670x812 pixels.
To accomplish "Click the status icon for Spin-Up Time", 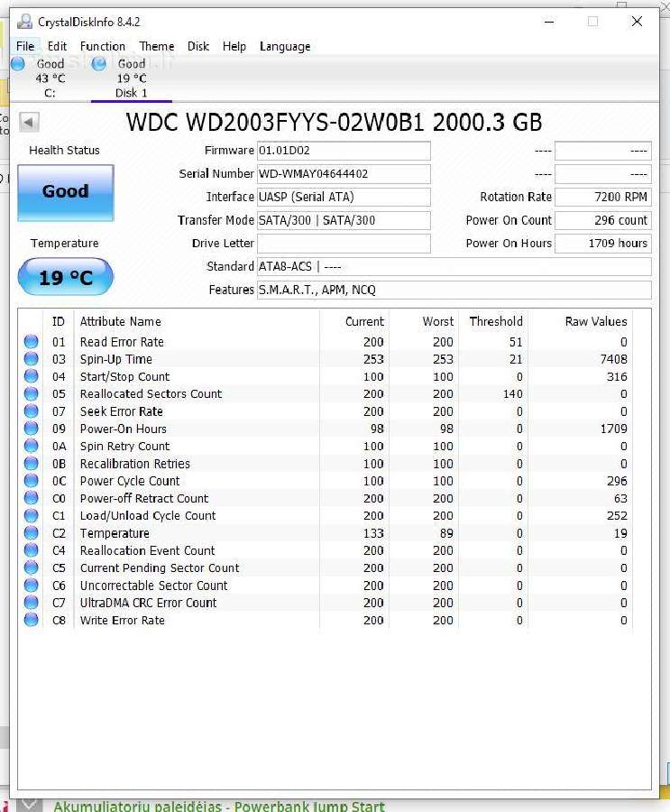I will [31, 358].
